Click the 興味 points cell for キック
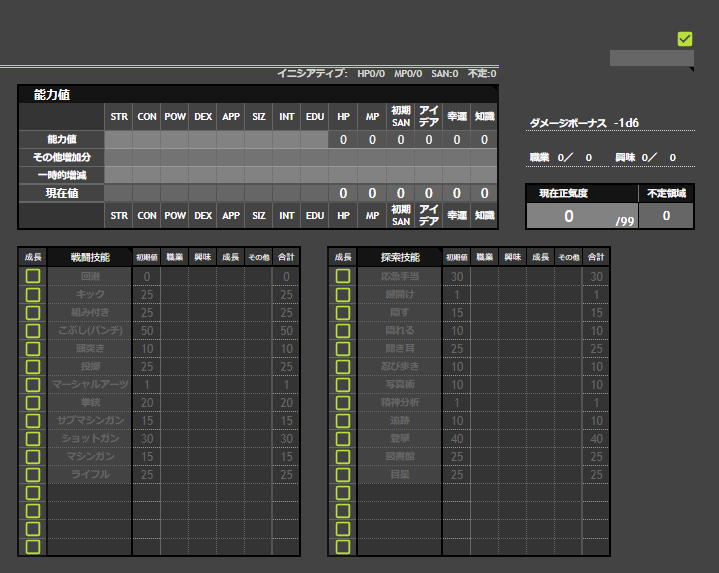Viewport: 719px width, 573px height. click(203, 294)
